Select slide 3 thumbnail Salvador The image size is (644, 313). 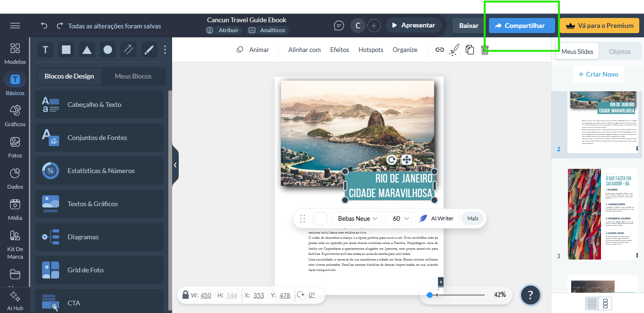pyautogui.click(x=603, y=214)
